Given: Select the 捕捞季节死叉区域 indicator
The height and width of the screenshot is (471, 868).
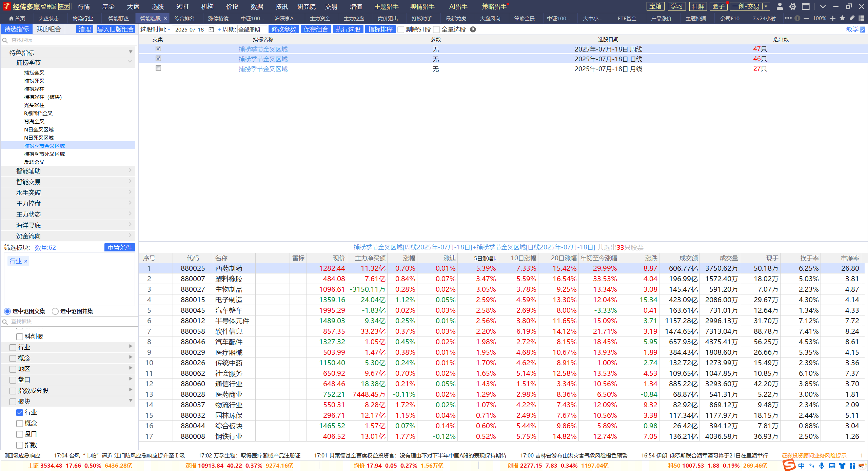Looking at the screenshot, I should (44, 154).
